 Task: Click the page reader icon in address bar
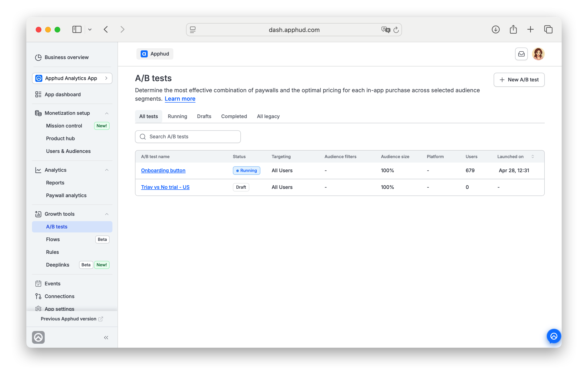[193, 30]
